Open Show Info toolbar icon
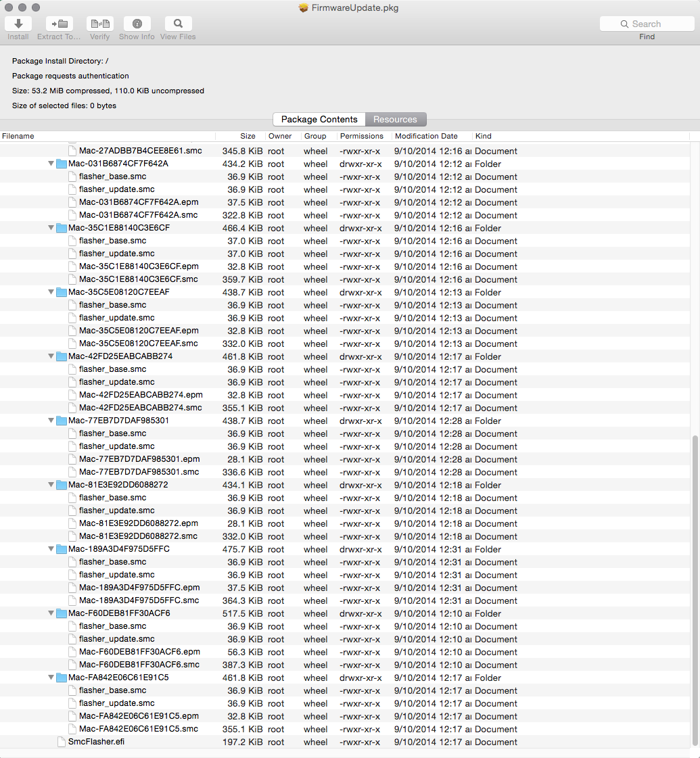This screenshot has height=758, width=700. [x=137, y=23]
